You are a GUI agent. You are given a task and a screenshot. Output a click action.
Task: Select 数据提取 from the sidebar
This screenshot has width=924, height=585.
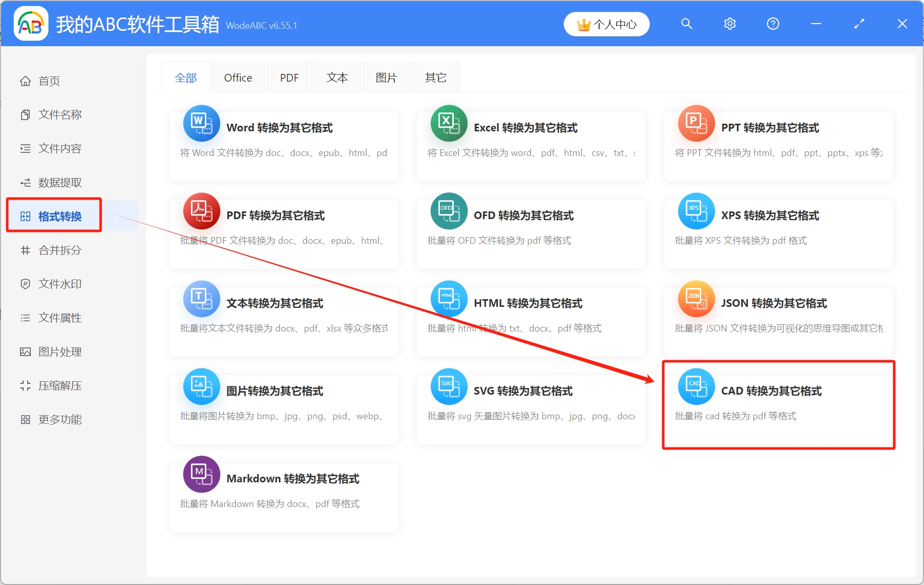coord(59,182)
